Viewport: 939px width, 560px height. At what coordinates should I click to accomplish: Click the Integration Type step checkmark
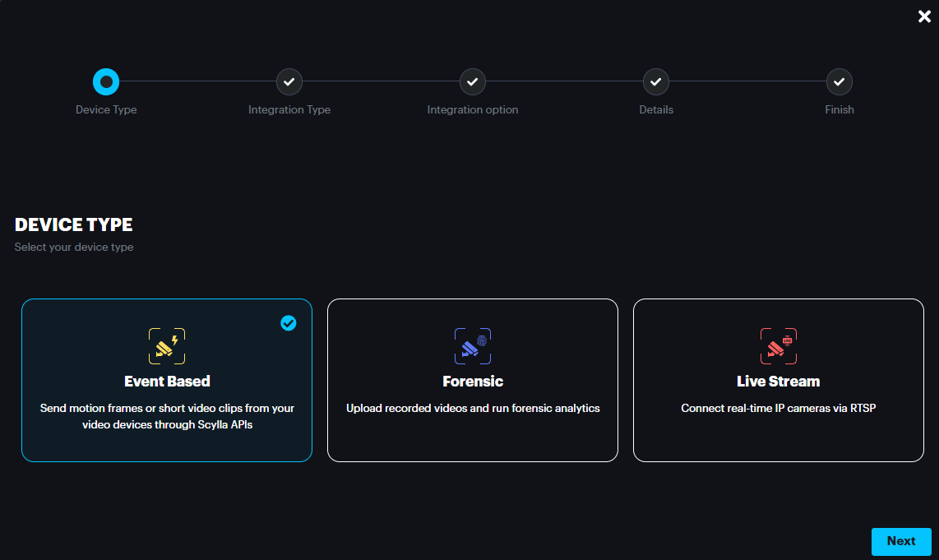click(x=289, y=81)
